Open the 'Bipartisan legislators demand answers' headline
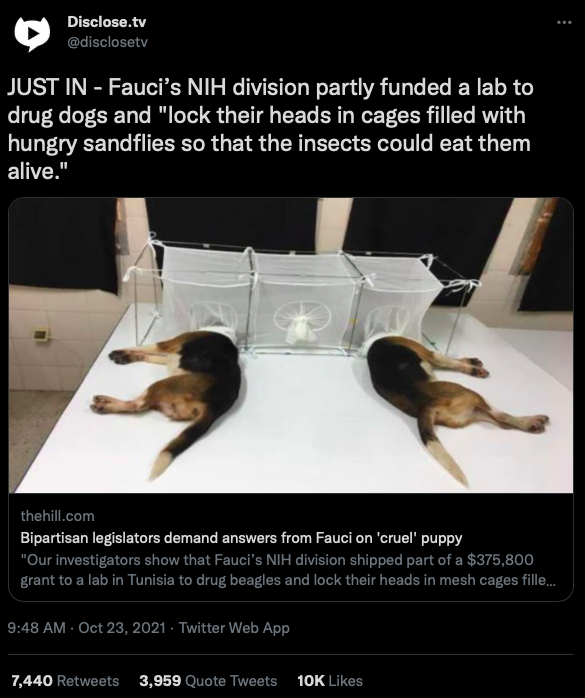The height and width of the screenshot is (698, 585). click(241, 538)
